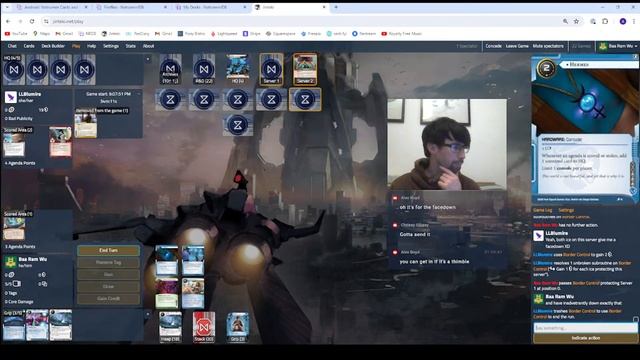Open a new browser tab
This screenshot has width=640, height=360.
(336, 7)
